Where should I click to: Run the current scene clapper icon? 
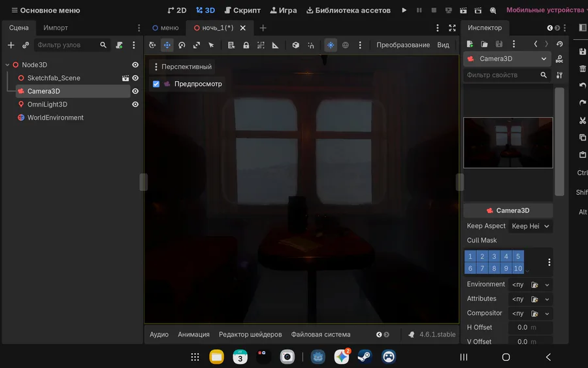[463, 10]
